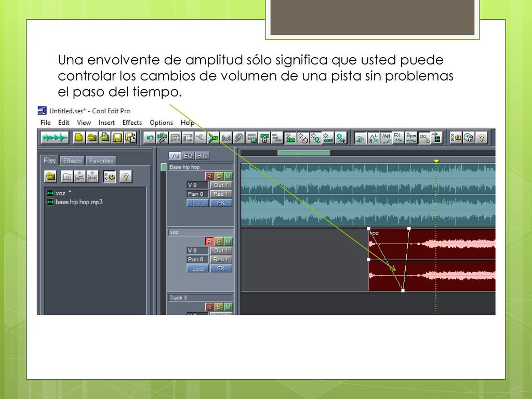Arm record (R) on Base hip hop track
Viewport: 532px width, 399px height.
click(209, 176)
